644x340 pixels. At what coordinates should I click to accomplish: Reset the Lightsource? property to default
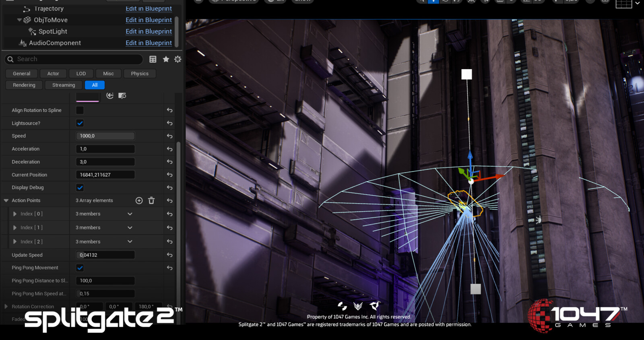(170, 123)
